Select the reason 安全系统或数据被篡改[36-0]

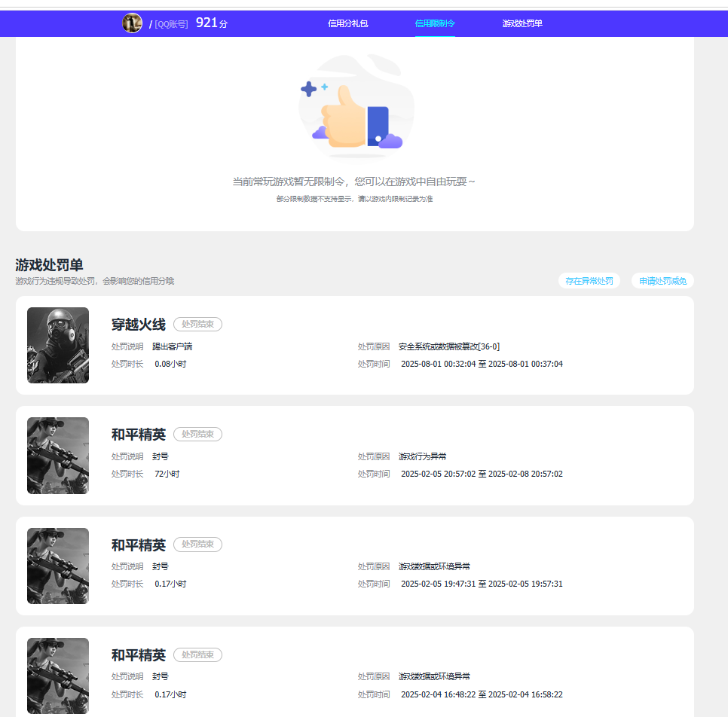coord(449,346)
